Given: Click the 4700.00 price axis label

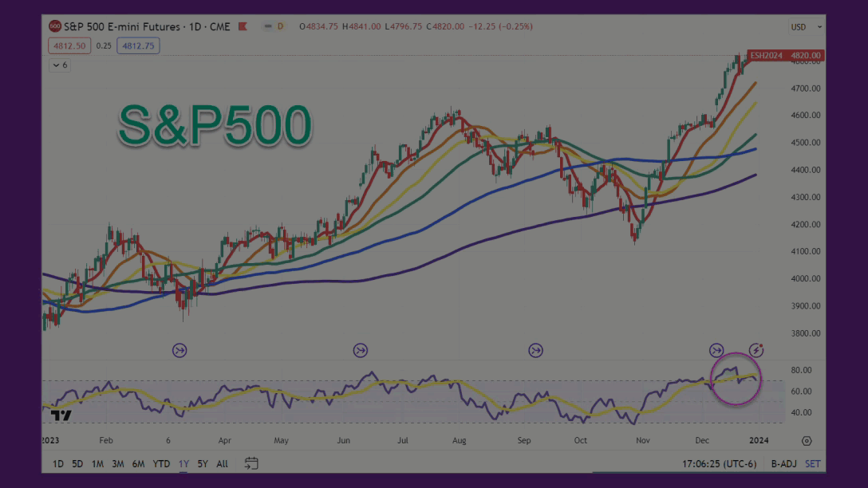Looking at the screenshot, I should (x=806, y=89).
